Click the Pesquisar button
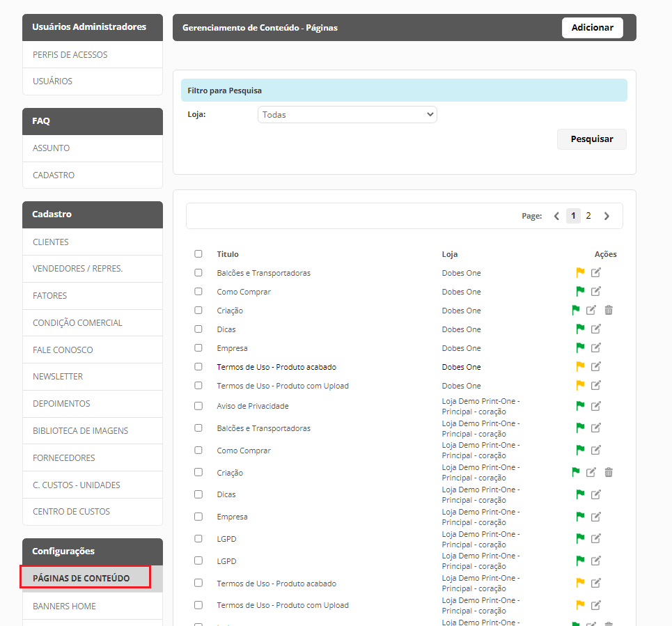This screenshot has width=672, height=626. click(x=592, y=139)
